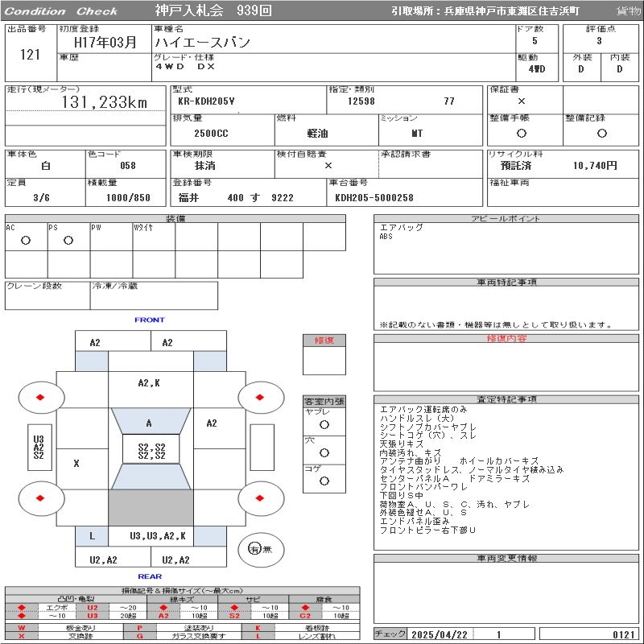Click the red diamond on the lower-left wheel
Viewport: 644px width, 644px height.
40,498
